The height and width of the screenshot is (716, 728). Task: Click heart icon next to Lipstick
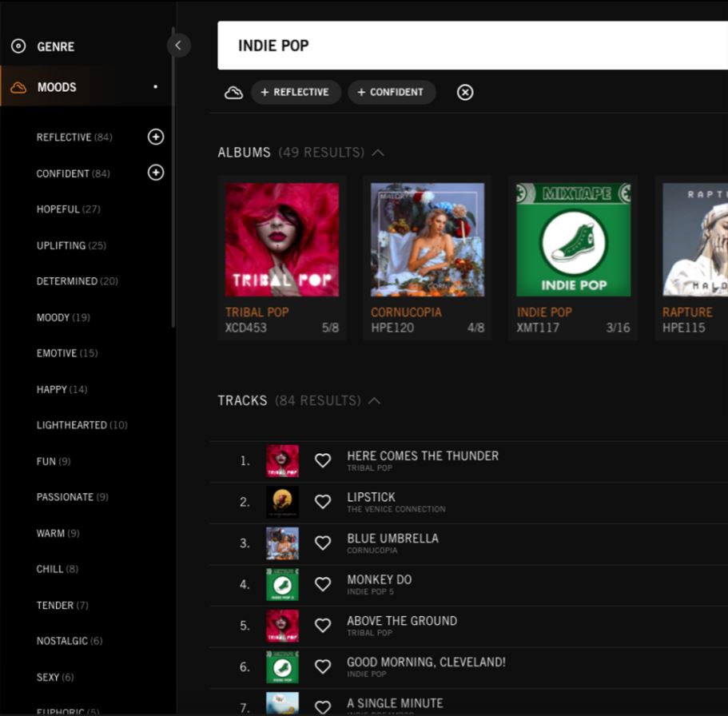point(322,502)
